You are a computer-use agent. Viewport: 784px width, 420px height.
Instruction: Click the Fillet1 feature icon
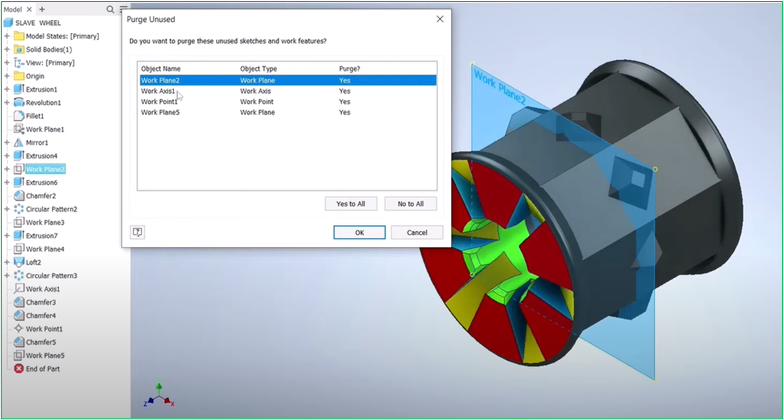point(19,116)
